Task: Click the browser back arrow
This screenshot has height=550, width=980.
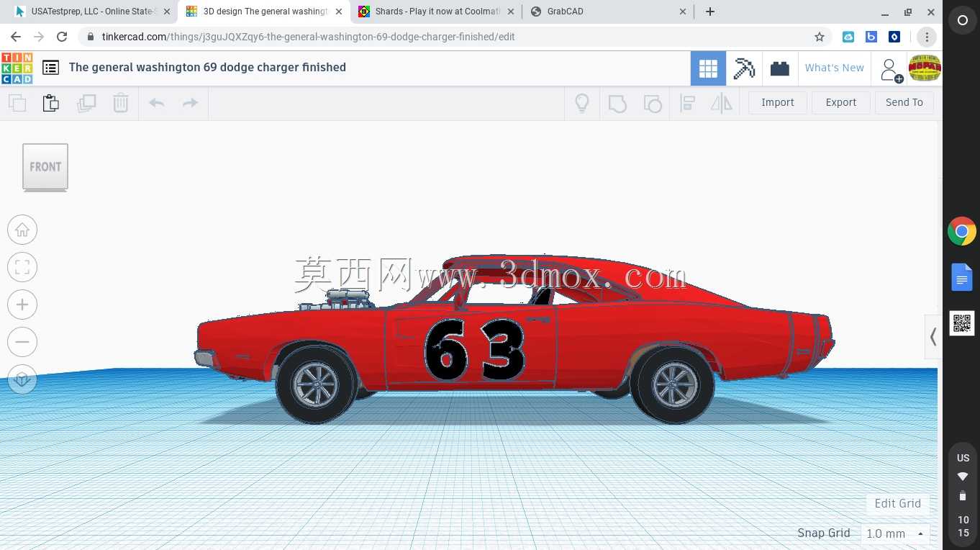Action: 16,37
